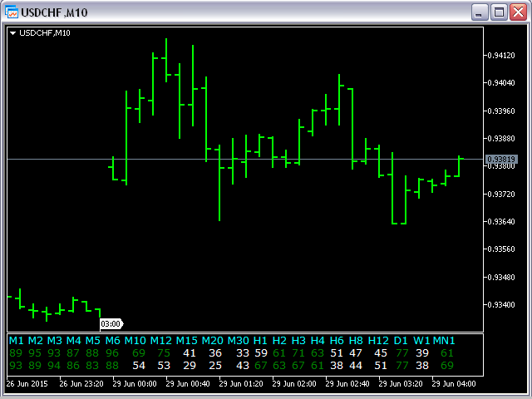Click the value 71 under H3
Viewport: 532px width, 399px height.
coord(298,353)
